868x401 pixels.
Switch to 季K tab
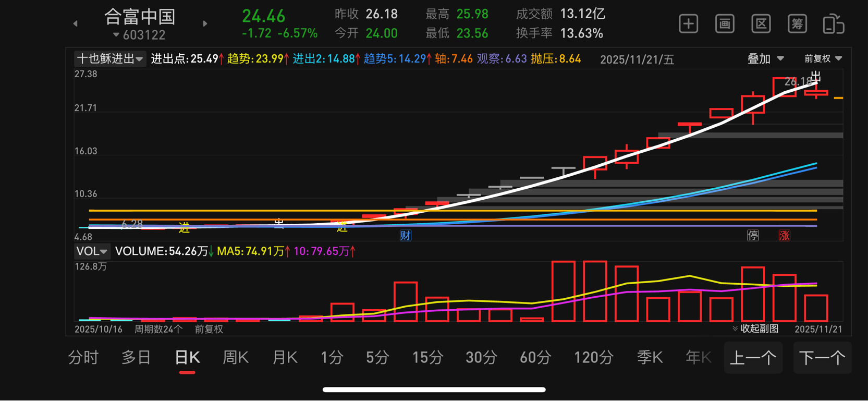pos(650,358)
